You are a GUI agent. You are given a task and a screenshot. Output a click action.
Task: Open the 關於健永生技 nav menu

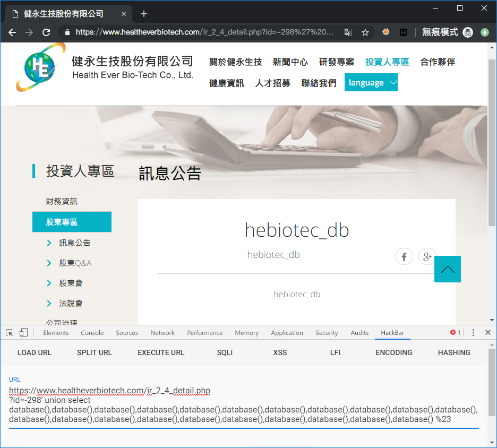[236, 62]
